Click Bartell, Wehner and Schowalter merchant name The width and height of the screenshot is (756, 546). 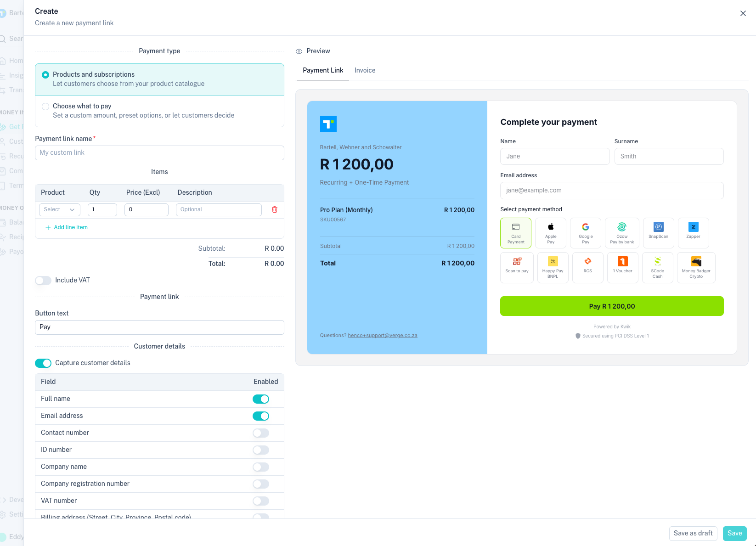coord(361,147)
